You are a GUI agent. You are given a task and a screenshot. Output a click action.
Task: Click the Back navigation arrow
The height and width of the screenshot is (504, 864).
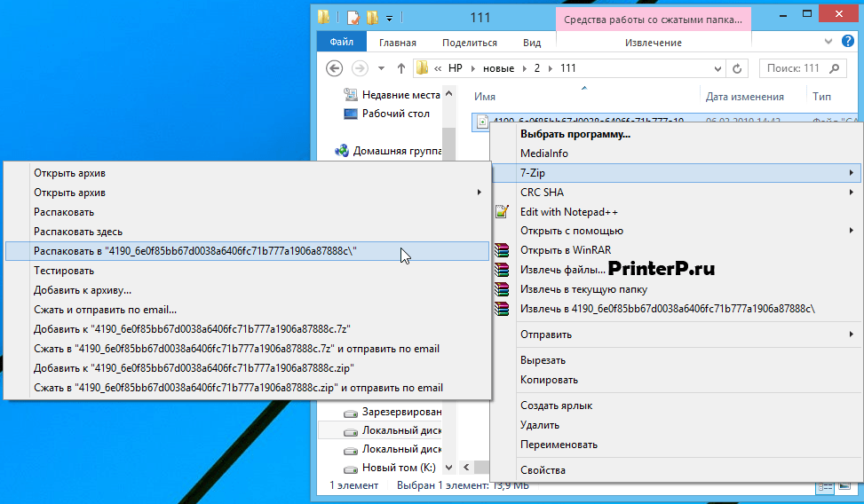335,68
